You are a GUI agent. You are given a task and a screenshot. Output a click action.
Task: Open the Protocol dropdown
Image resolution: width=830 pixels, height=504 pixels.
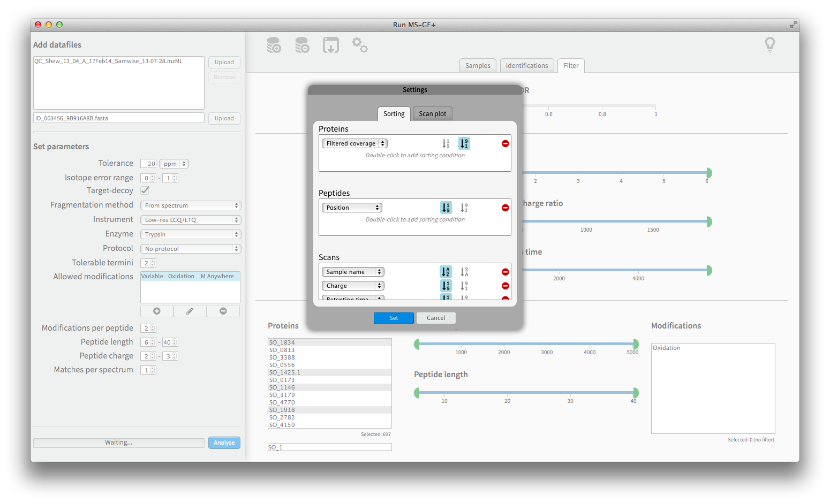191,249
